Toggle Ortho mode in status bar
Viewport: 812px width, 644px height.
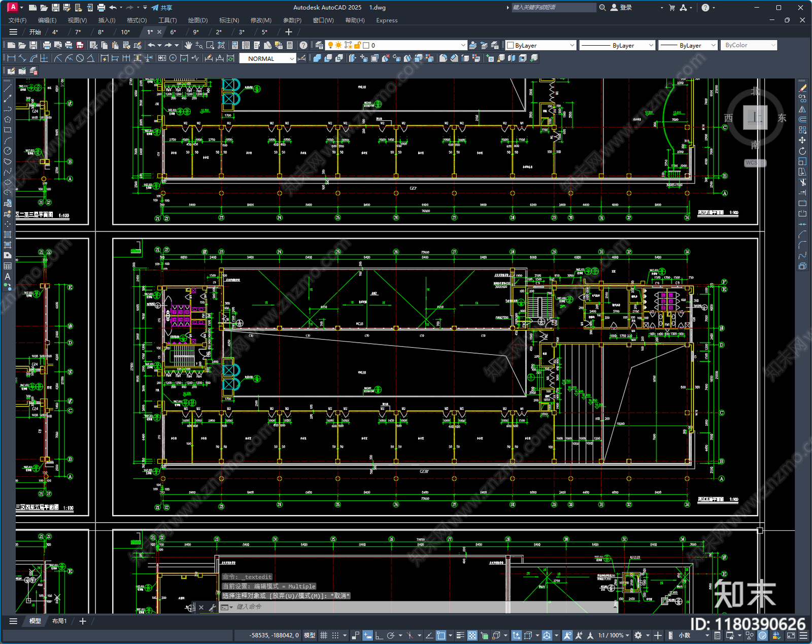379,635
